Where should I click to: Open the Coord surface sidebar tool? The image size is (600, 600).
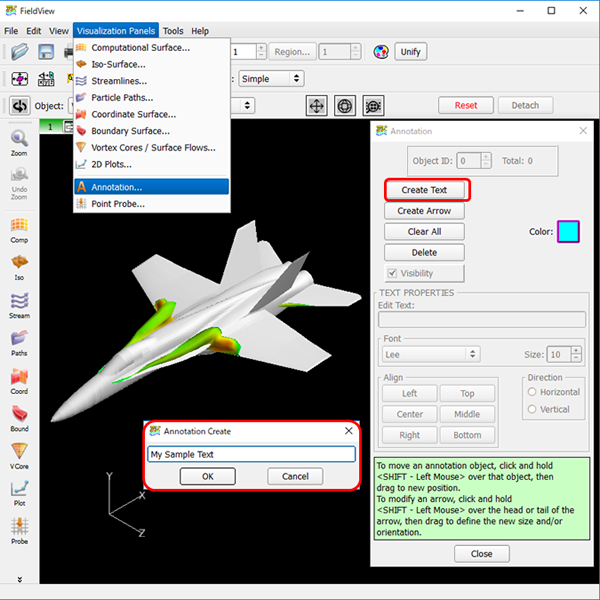tap(19, 381)
